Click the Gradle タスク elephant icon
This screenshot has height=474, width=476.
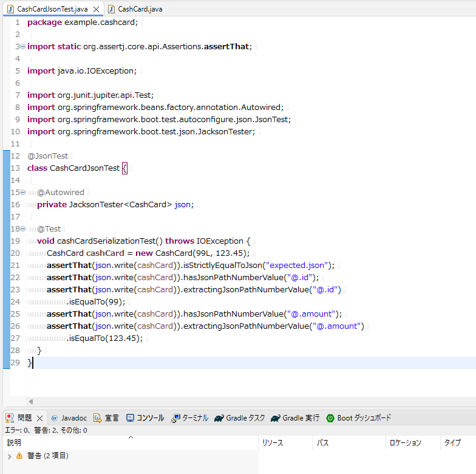[219, 418]
